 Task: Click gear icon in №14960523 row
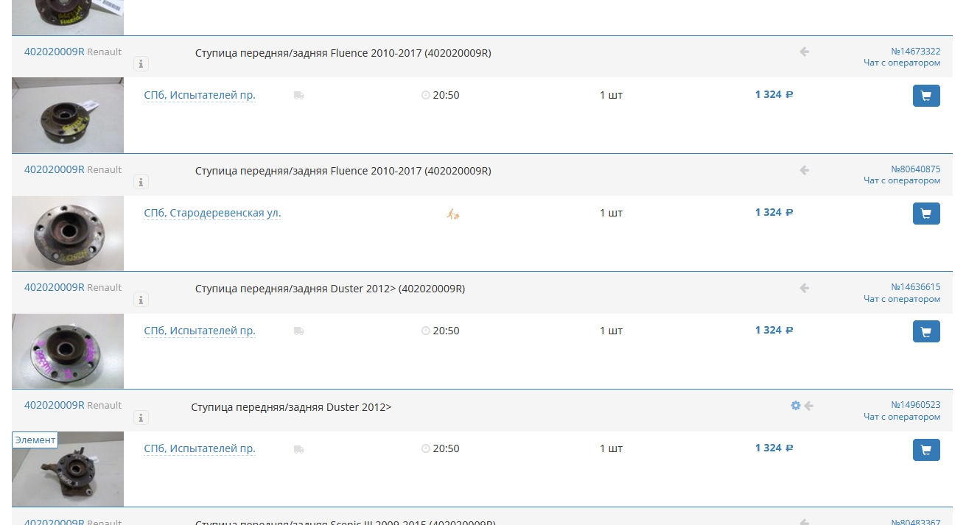coord(795,405)
